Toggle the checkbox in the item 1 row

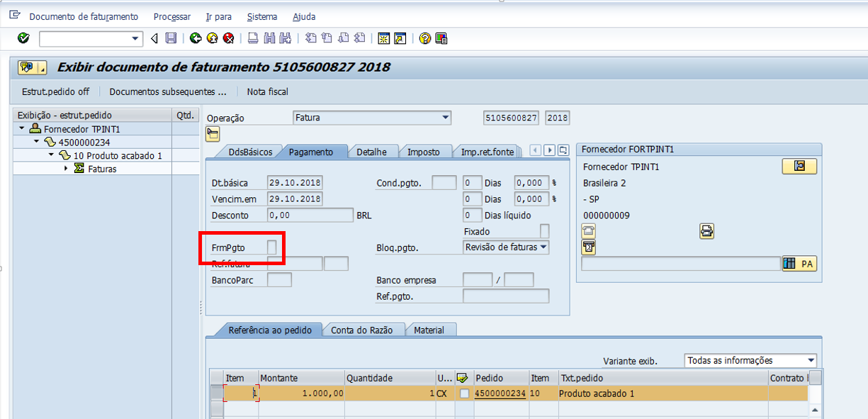pyautogui.click(x=464, y=393)
